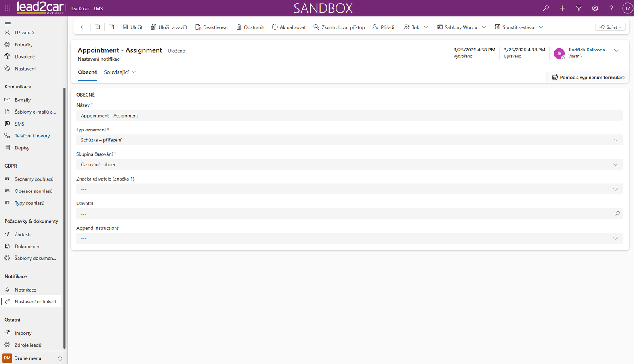The height and width of the screenshot is (364, 634).
Task: Click Pomoc s vyplněním formuláře button
Action: 588,77
